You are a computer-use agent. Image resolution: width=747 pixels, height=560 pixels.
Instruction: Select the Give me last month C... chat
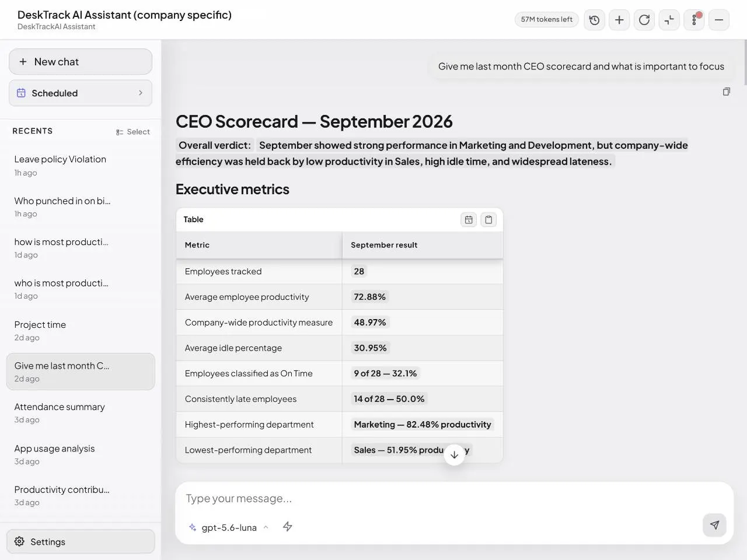pos(81,372)
